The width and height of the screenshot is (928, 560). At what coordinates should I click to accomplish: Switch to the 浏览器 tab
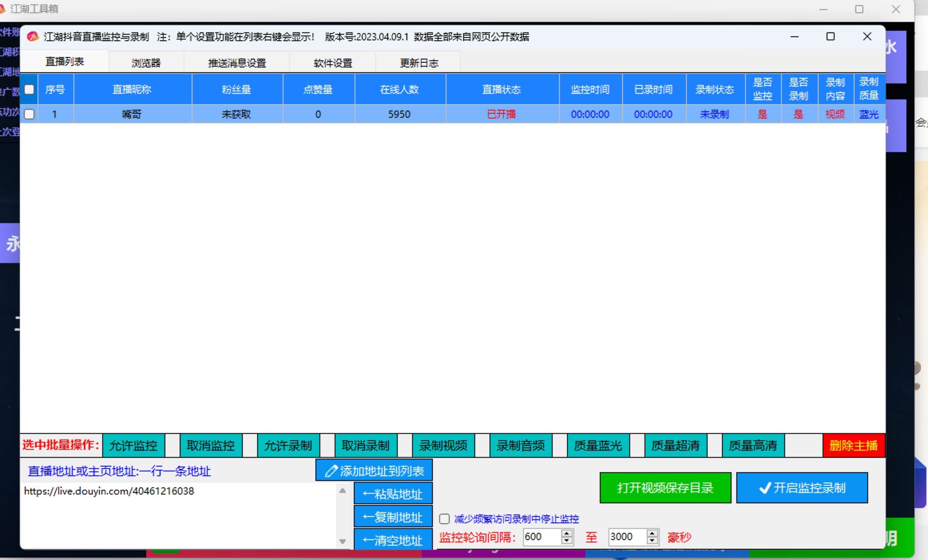click(x=146, y=62)
